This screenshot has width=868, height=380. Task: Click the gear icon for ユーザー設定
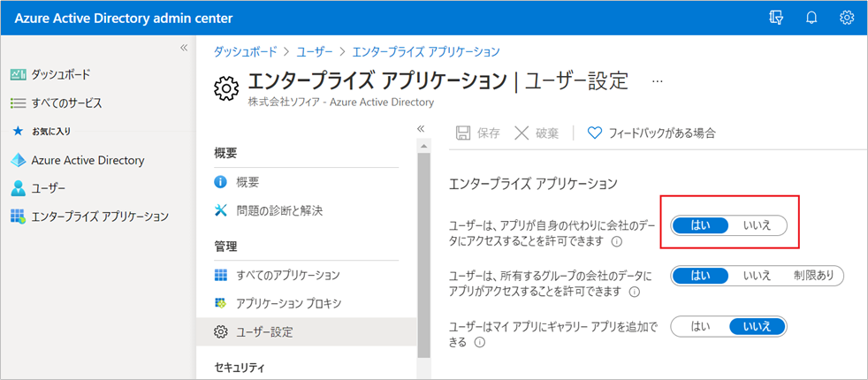point(221,332)
